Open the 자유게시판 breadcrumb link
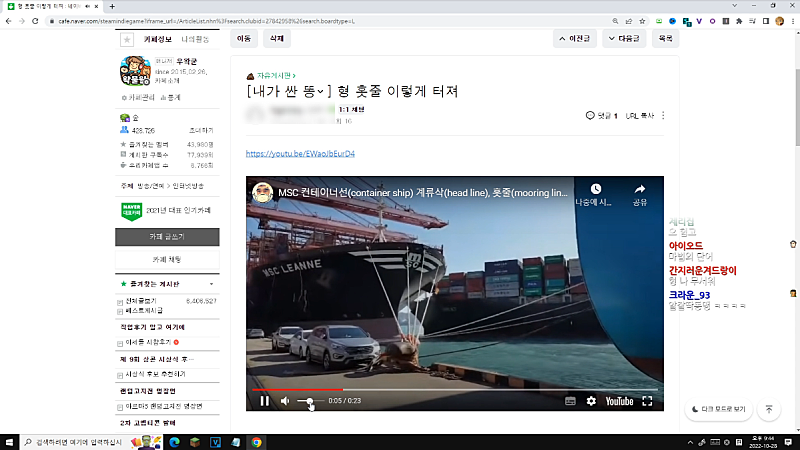The height and width of the screenshot is (450, 800). tap(274, 76)
